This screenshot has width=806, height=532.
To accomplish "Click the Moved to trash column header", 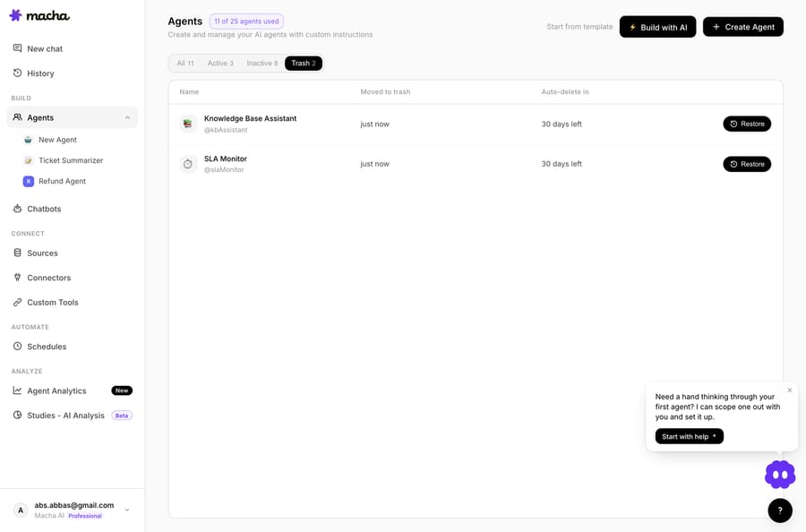I will (385, 91).
